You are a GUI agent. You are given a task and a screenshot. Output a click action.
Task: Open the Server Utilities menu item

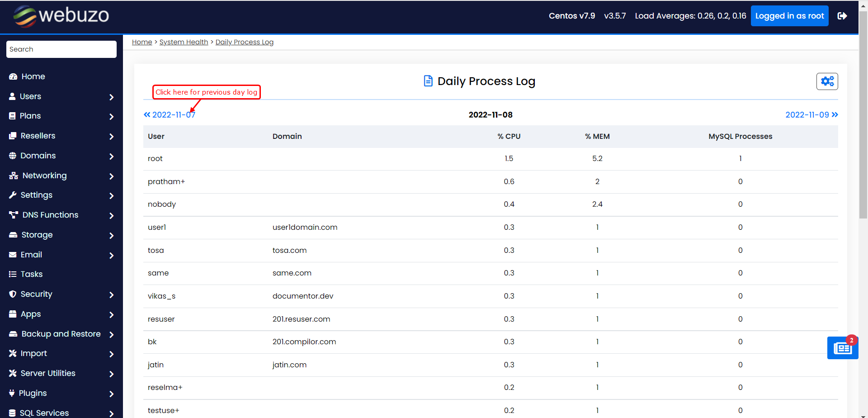[48, 373]
